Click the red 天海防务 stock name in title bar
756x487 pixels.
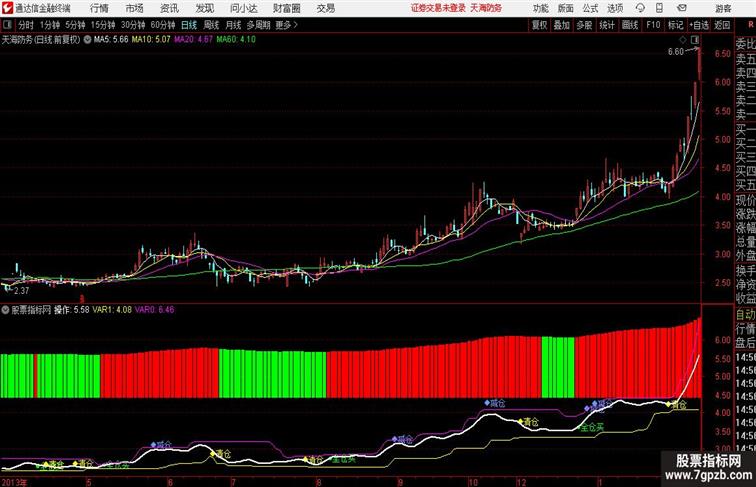[486, 8]
